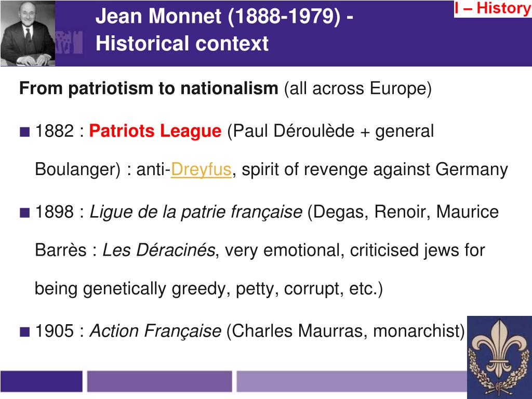The width and height of the screenshot is (532, 399).
Task: Click the slide title 'Jean Monnet (1888-1979)'
Action: (x=218, y=16)
